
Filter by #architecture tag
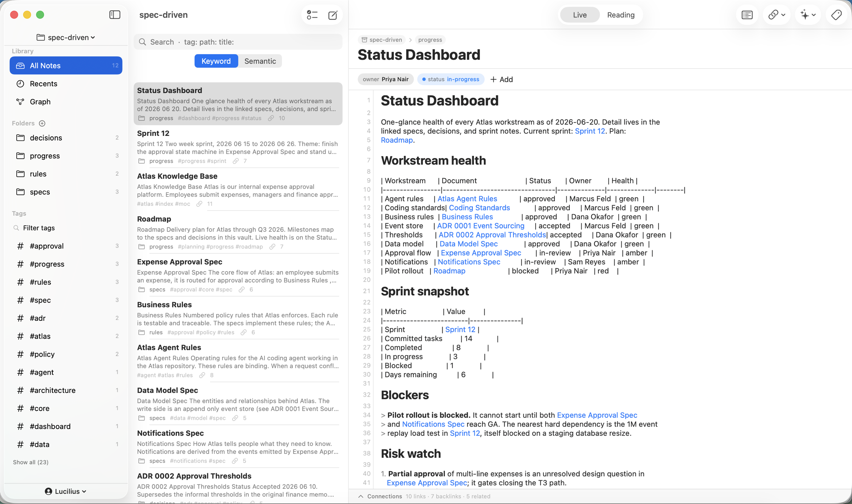(66, 390)
